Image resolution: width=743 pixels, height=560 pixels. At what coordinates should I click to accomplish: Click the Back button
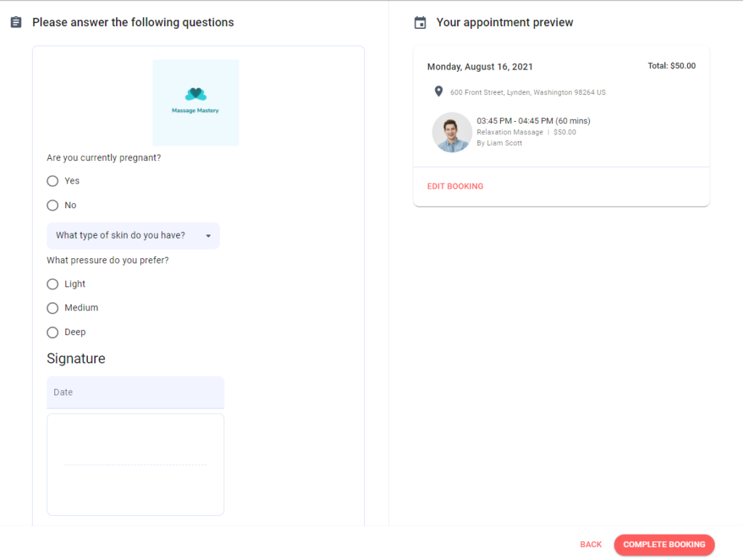click(591, 544)
